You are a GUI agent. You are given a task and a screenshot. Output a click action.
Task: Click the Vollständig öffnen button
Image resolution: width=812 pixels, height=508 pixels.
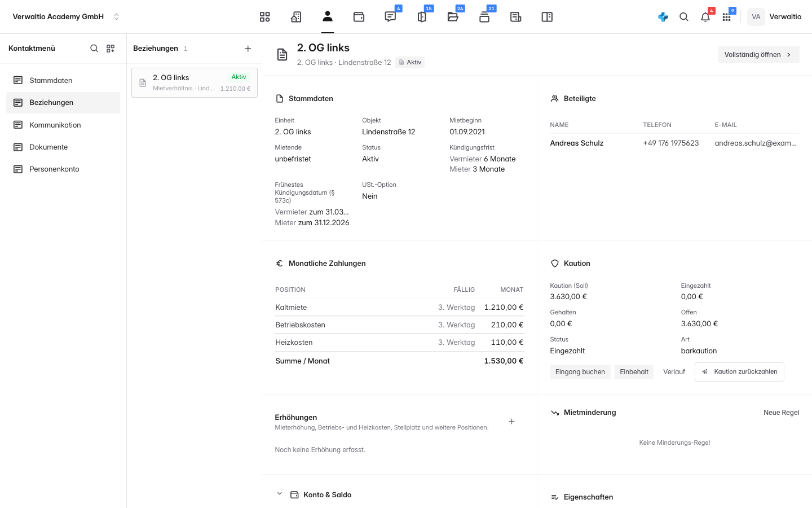coord(758,55)
